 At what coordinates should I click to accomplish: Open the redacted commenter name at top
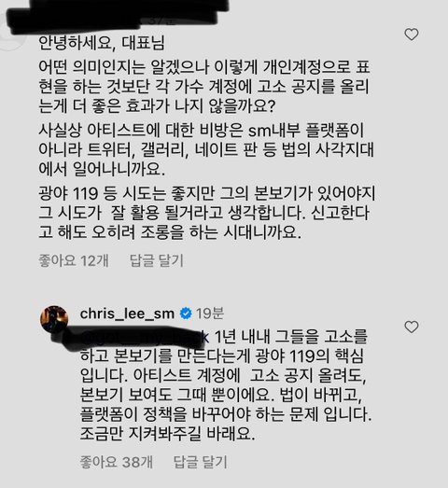click(119, 14)
